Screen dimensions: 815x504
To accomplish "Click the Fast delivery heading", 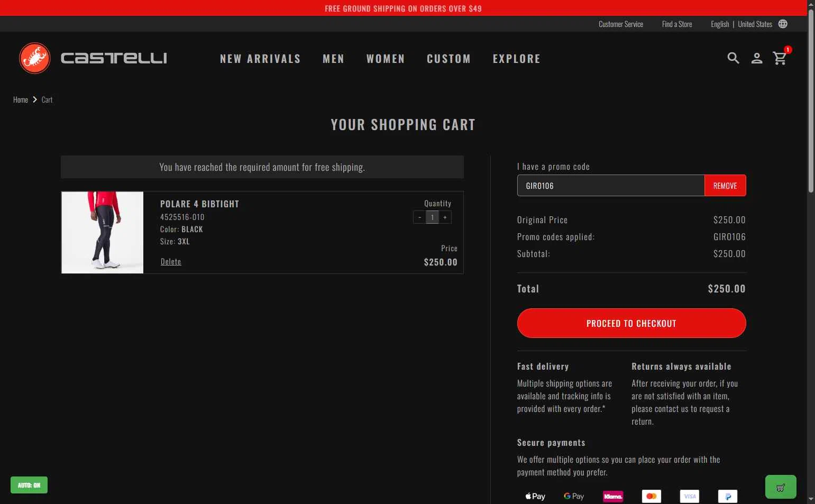I will click(543, 366).
